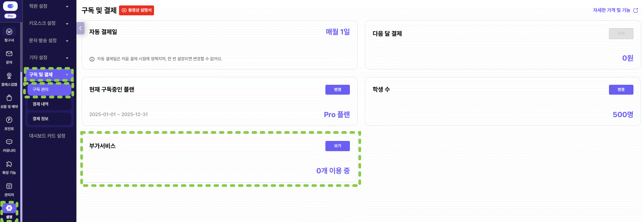Open the 상품 및 예약 shopping bag icon
Screen dimensions: 644x222
[9, 98]
